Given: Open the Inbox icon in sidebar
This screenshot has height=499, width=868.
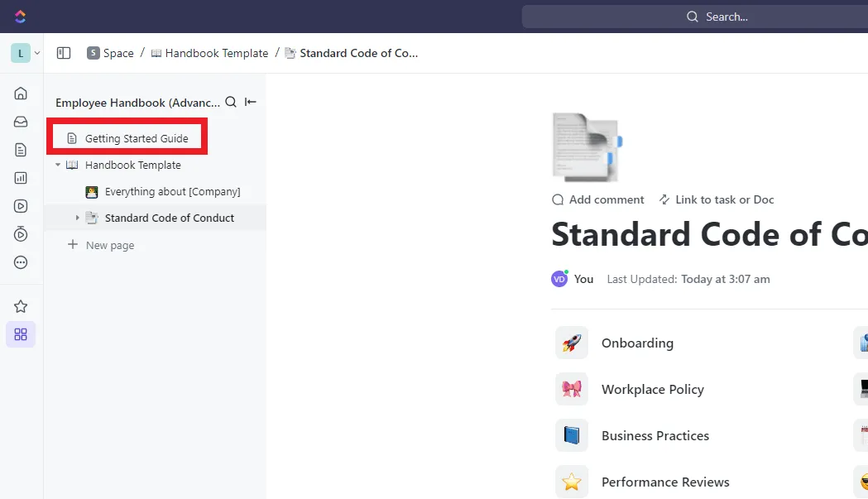Looking at the screenshot, I should [x=21, y=122].
